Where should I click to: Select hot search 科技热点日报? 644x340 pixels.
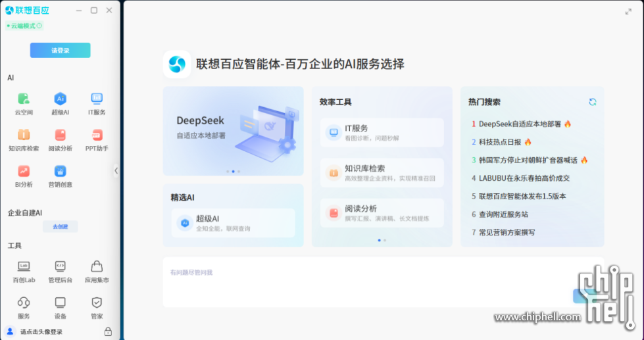tap(500, 142)
